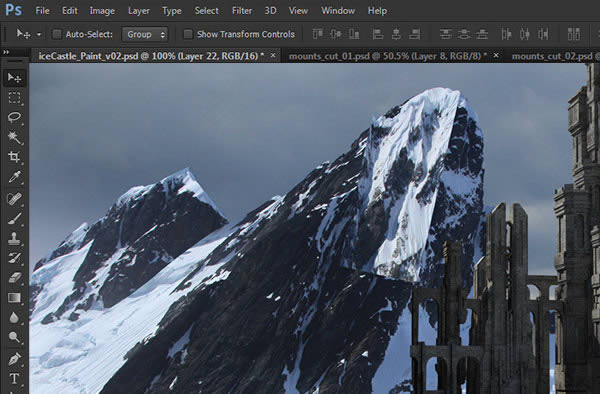Select the Rectangular Marquee tool
Viewport: 600px width, 394px height.
[15, 98]
